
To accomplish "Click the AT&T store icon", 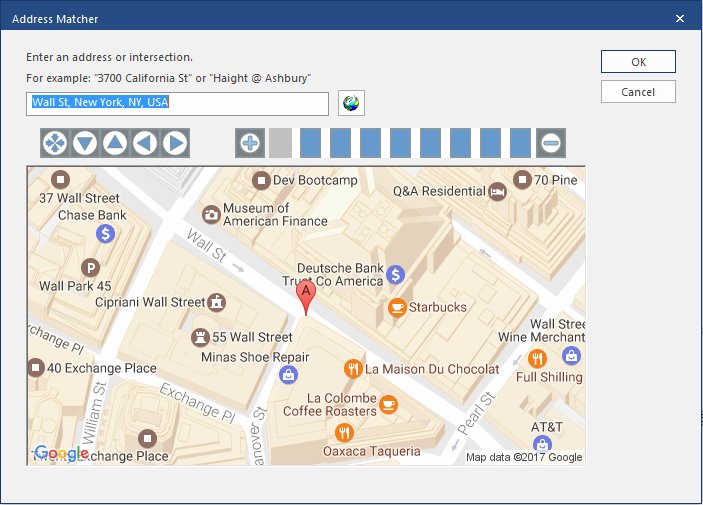I will [542, 444].
